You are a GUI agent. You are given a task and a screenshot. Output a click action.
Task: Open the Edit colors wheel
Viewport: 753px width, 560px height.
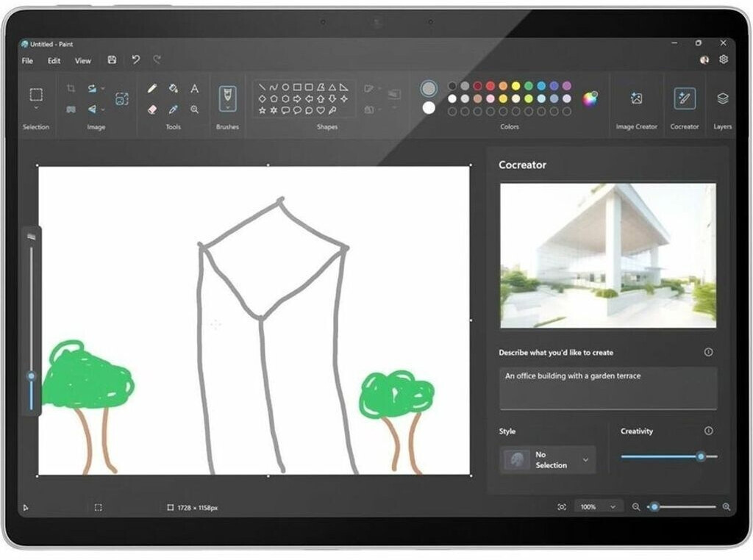pos(590,98)
